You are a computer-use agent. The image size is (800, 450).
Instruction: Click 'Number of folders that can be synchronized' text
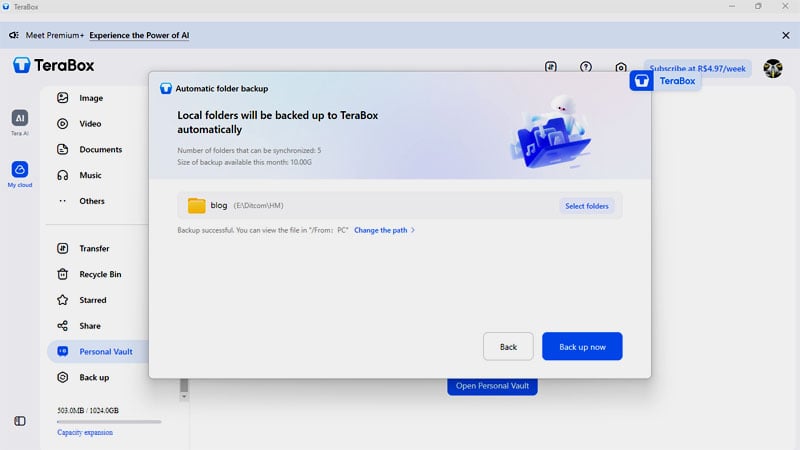(x=249, y=151)
